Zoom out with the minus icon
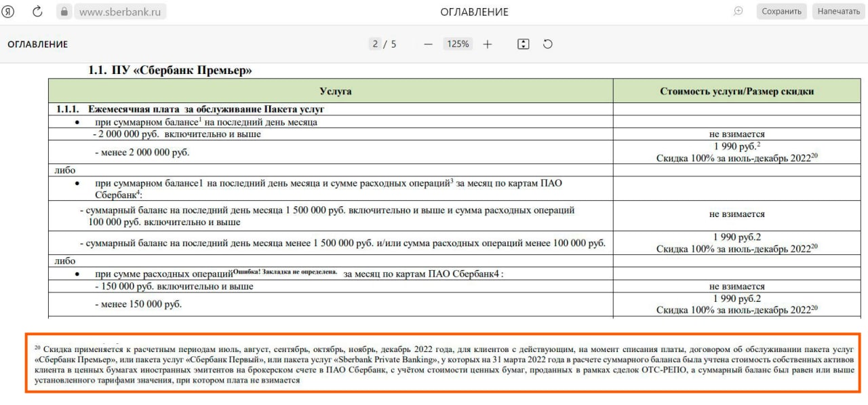The image size is (868, 405). point(428,44)
